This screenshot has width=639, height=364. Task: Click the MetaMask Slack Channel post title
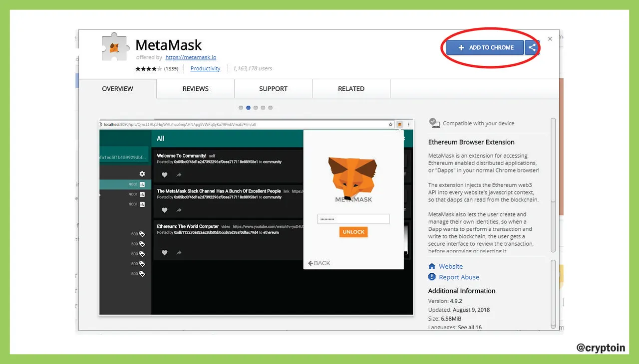[x=219, y=191]
